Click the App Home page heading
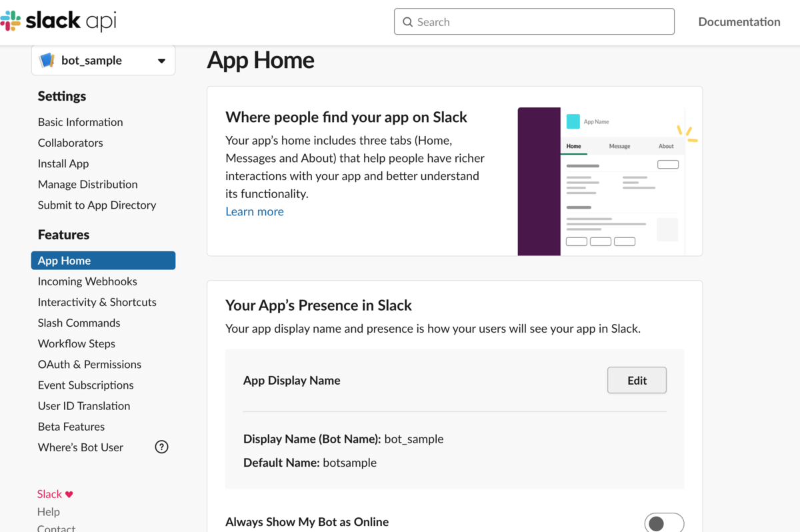800x532 pixels. tap(261, 60)
